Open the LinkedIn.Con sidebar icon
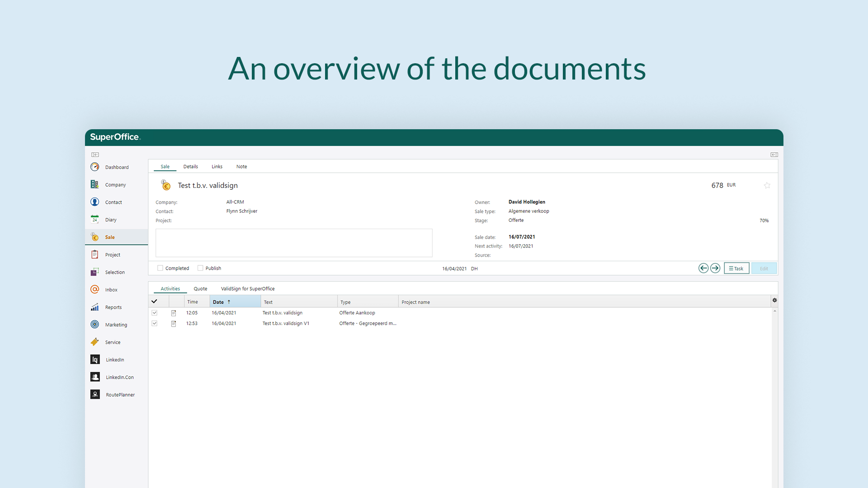868x488 pixels. point(95,377)
